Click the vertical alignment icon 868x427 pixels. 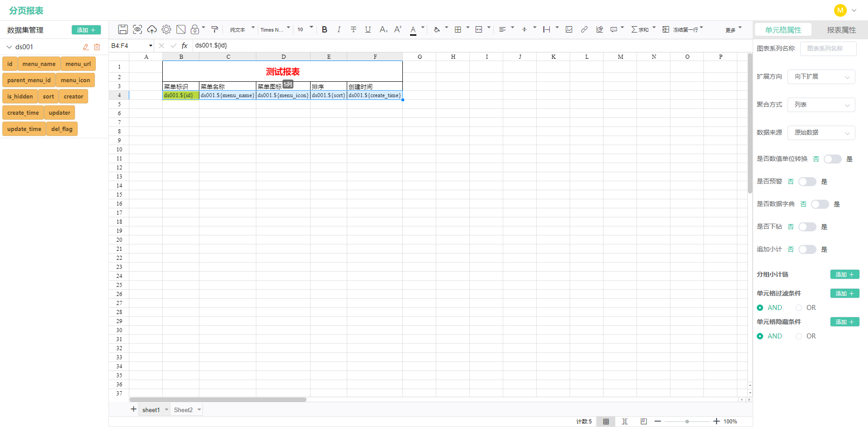coord(524,29)
